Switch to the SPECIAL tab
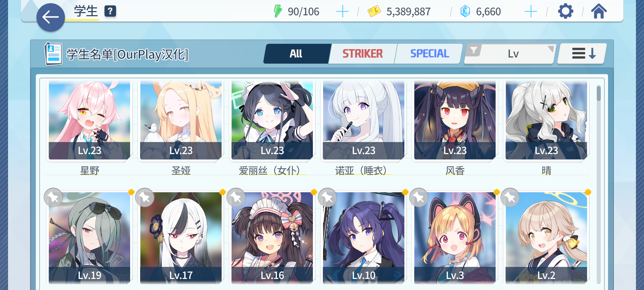 429,54
